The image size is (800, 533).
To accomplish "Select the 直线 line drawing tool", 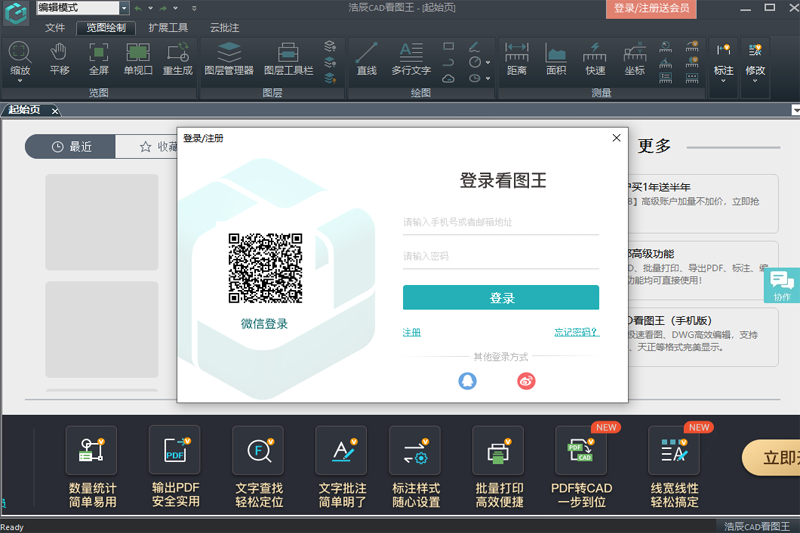I will coord(366,58).
